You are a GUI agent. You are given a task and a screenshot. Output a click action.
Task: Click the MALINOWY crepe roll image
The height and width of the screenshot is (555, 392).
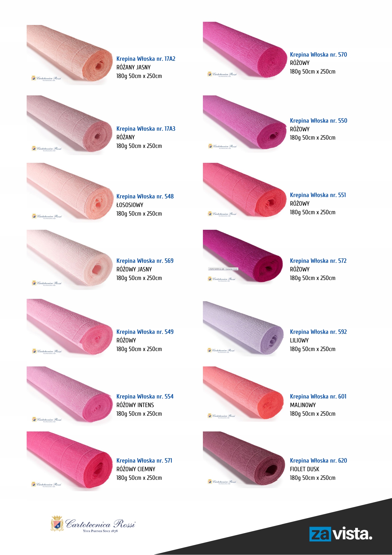pyautogui.click(x=244, y=394)
